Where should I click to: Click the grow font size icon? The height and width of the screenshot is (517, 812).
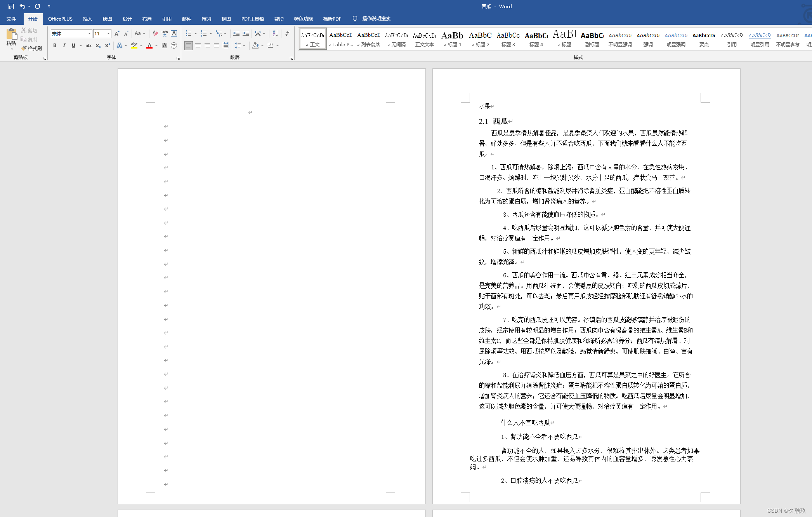117,33
